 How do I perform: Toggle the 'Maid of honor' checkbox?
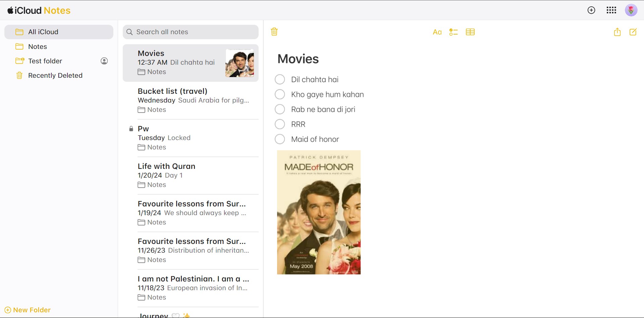pyautogui.click(x=280, y=139)
